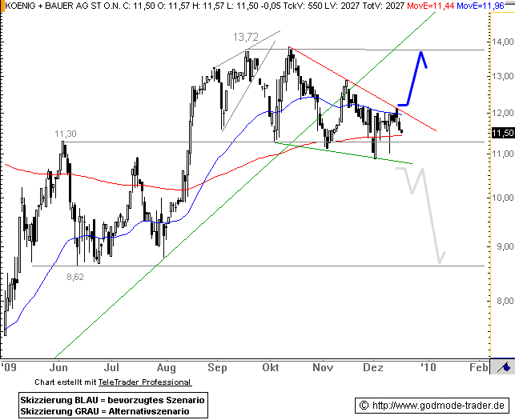
Task: Select the Dez month label on time axis
Action: pyautogui.click(x=372, y=367)
